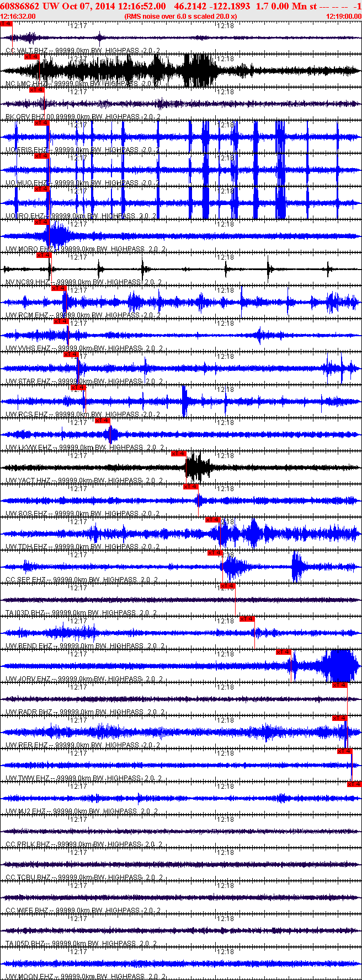Click the UW.MORO EHZ station label
The image size is (362, 980).
tap(30, 249)
